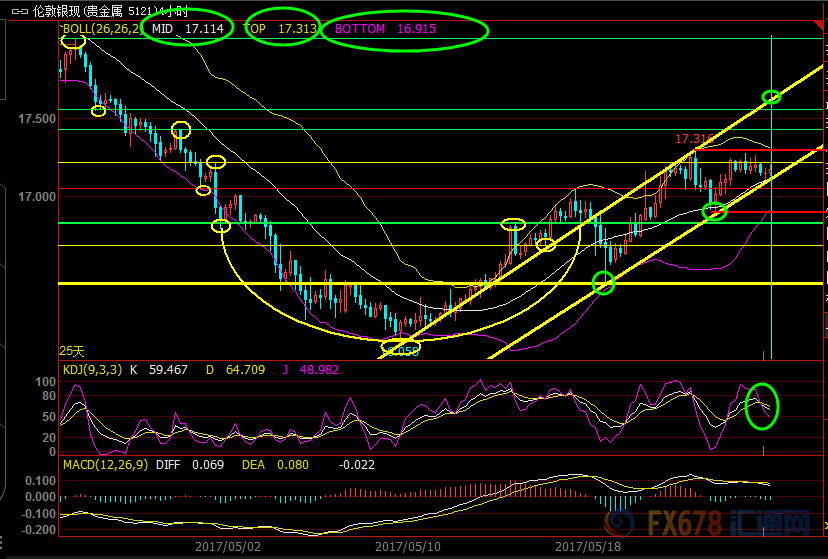
Task: Click the yellow ellipse around the 16.058 low
Action: [400, 349]
